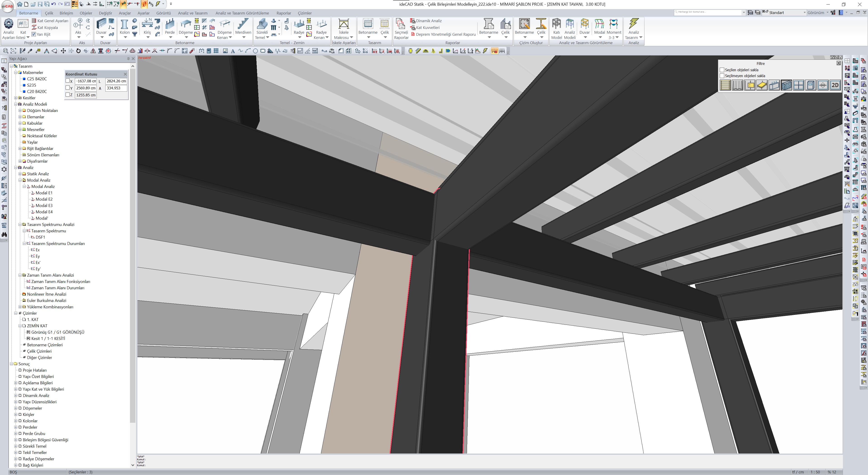Click the 2D button in Filtre panel
The height and width of the screenshot is (475, 868).
(x=835, y=85)
